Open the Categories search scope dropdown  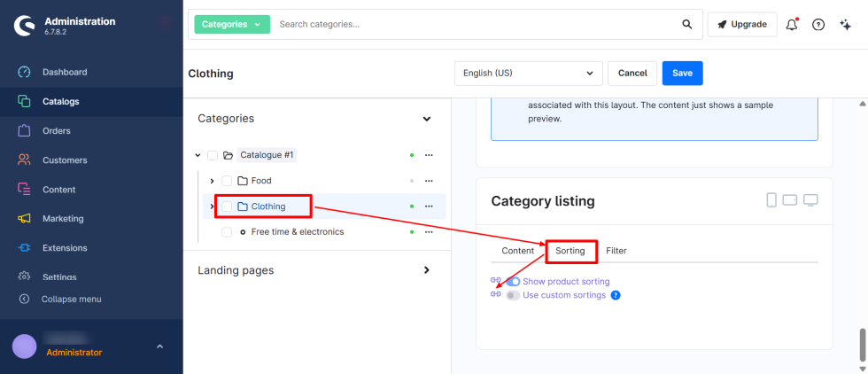(231, 25)
